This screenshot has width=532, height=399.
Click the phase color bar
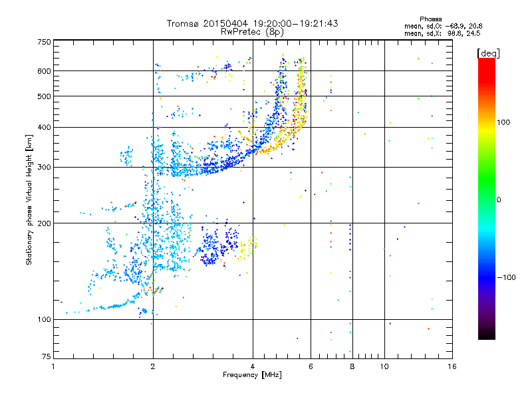coord(487,198)
